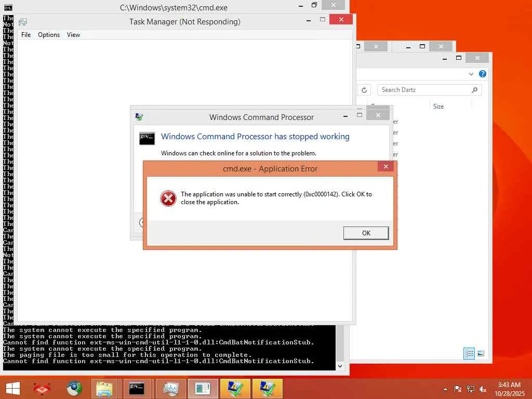This screenshot has height=399, width=532.
Task: Focus the Search Dartz field
Action: (430, 90)
